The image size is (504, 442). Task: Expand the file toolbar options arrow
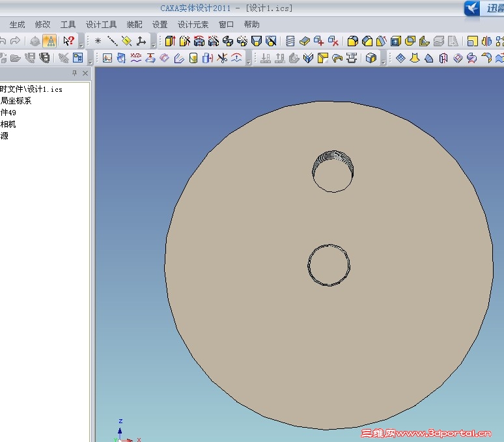pyautogui.click(x=91, y=61)
